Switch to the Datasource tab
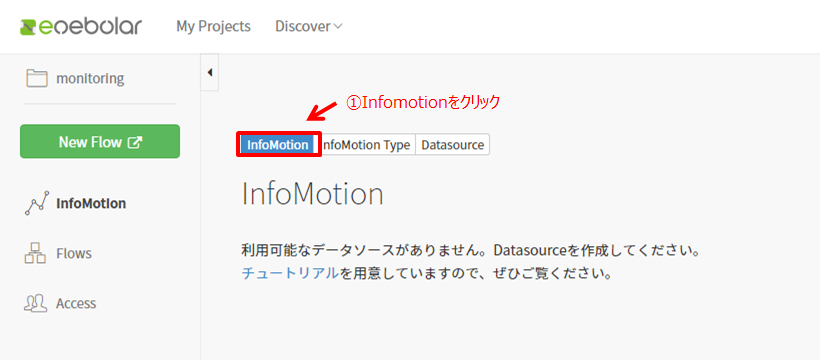This screenshot has height=360, width=820. [452, 145]
